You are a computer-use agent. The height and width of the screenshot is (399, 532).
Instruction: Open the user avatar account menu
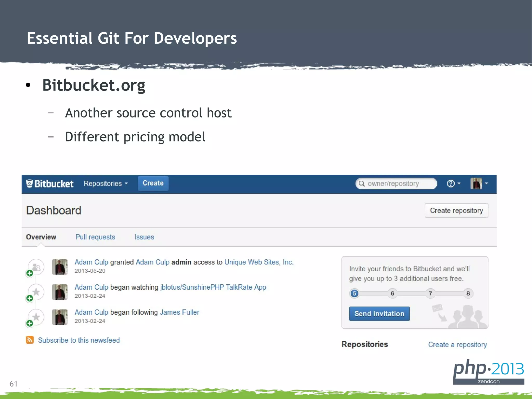pos(479,184)
